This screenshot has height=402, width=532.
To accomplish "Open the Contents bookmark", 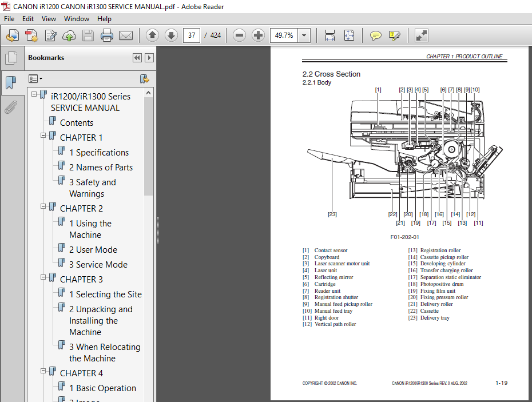I will (x=76, y=123).
